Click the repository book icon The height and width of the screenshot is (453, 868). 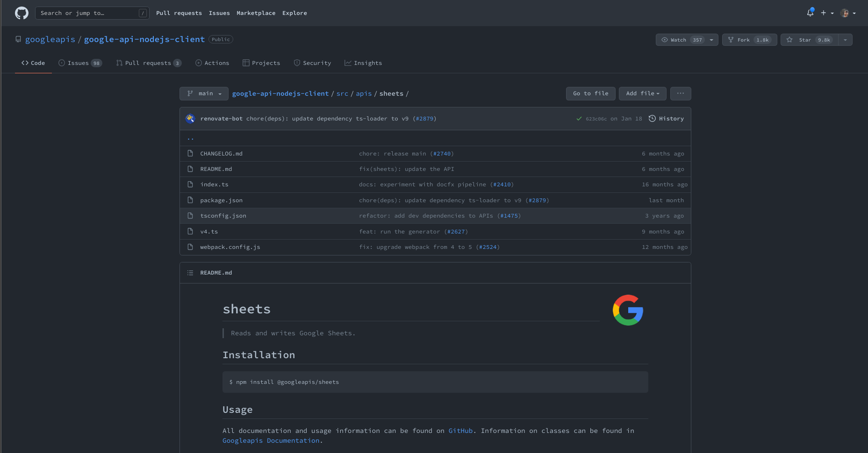coord(18,40)
